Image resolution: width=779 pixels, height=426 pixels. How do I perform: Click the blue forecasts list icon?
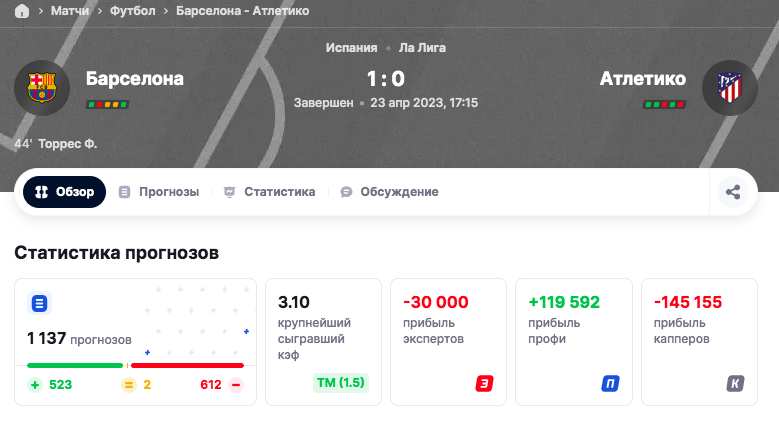pos(40,303)
